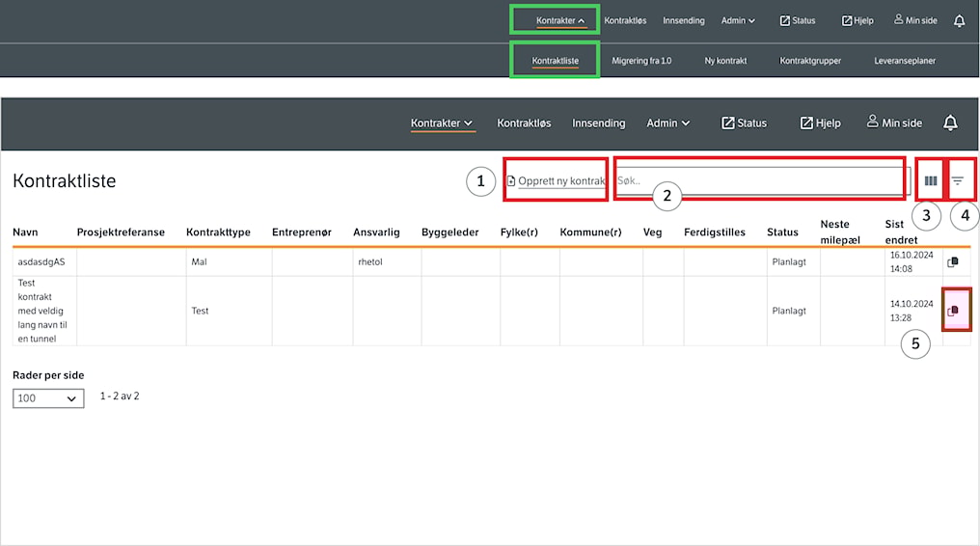Image resolution: width=980 pixels, height=546 pixels.
Task: Click Mal contract type cell
Action: [x=199, y=261]
